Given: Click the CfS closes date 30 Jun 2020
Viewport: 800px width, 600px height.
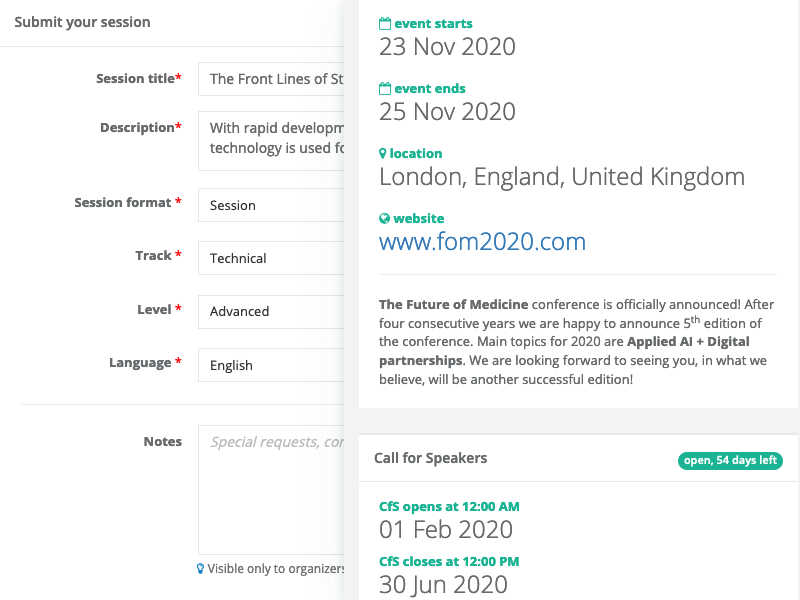Looking at the screenshot, I should point(443,584).
